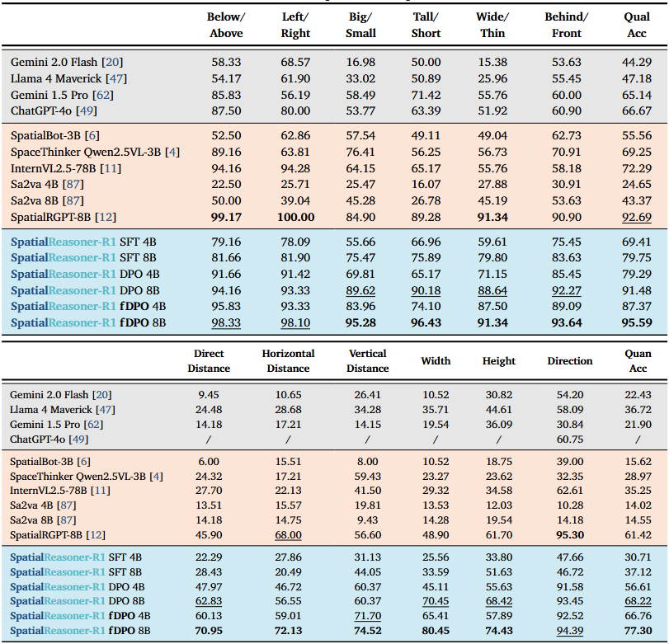Select SpatialBot-3B's Direct Distance "6.00"
Screen dimensions: 669x644
(209, 462)
